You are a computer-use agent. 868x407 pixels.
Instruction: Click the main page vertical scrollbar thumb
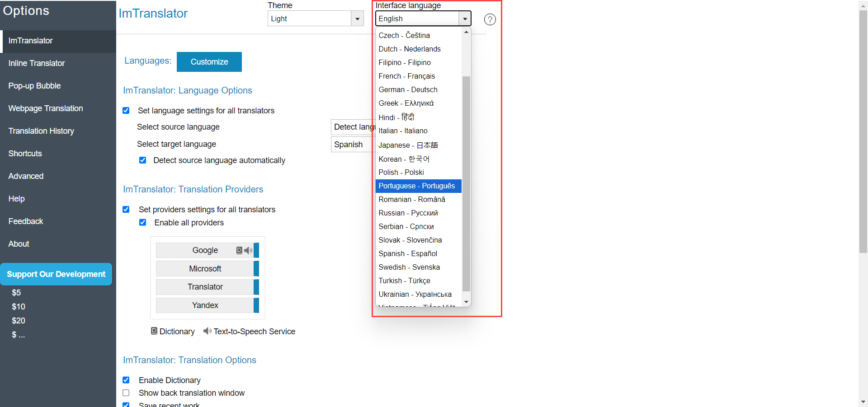(x=863, y=131)
